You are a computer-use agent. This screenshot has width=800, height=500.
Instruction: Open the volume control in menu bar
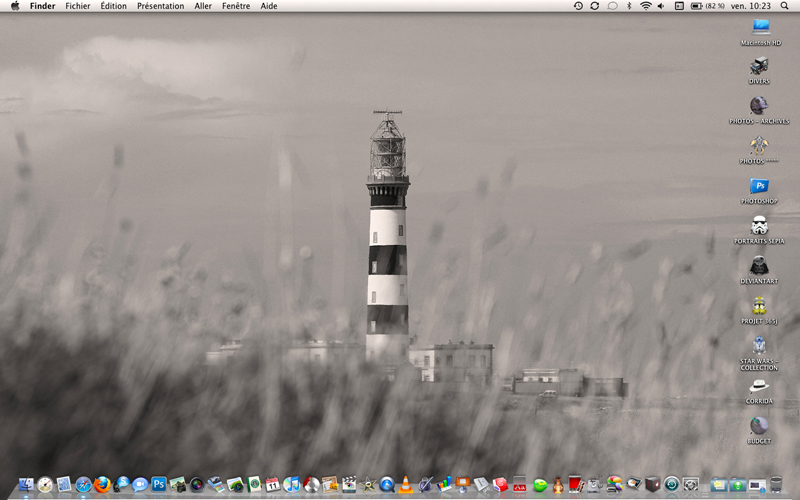pyautogui.click(x=661, y=6)
